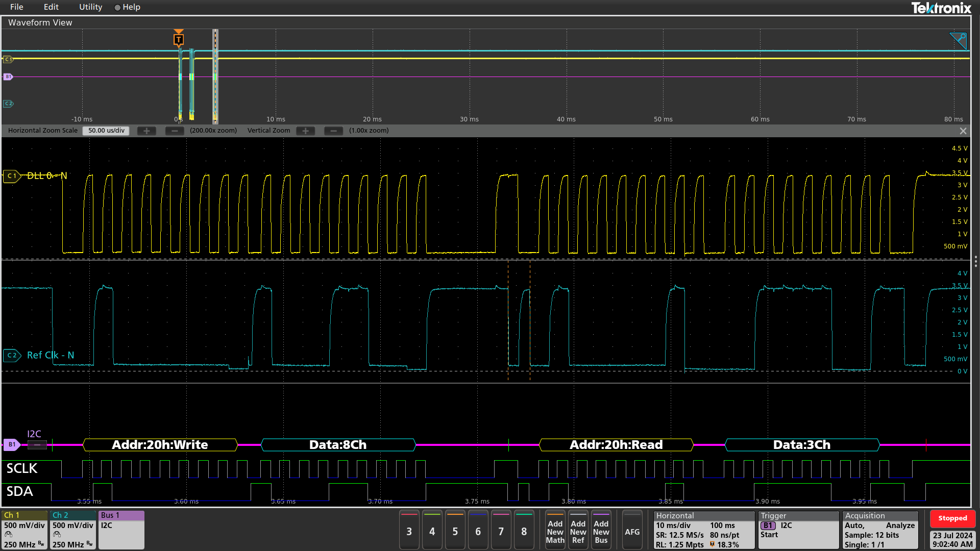Select the Addr:20h:Read decode packet
The width and height of the screenshot is (980, 551).
tap(616, 445)
